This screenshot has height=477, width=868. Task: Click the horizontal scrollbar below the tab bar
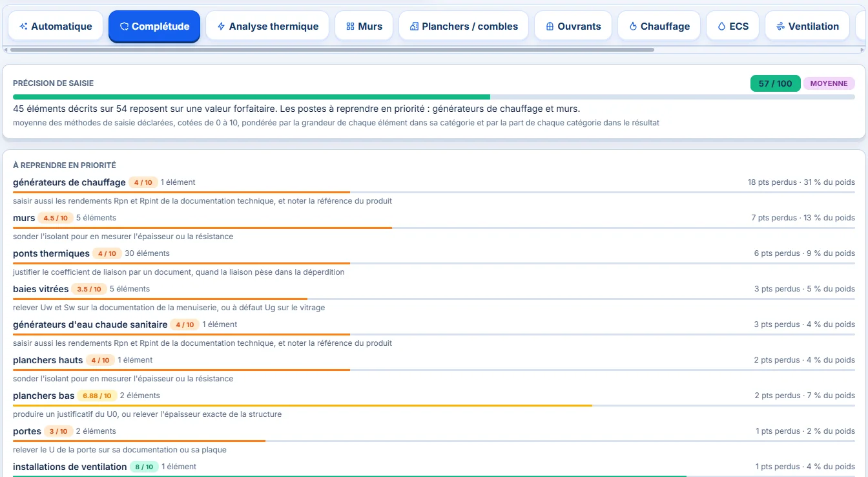(332, 50)
